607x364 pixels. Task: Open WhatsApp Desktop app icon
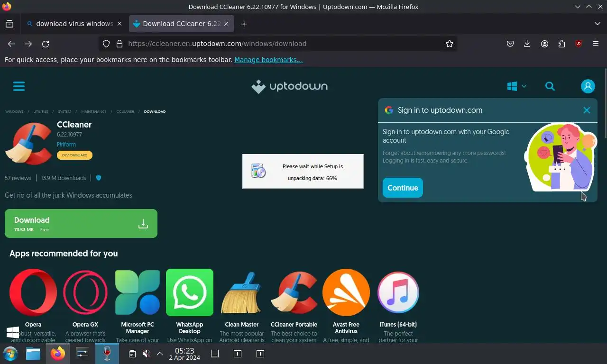[190, 292]
